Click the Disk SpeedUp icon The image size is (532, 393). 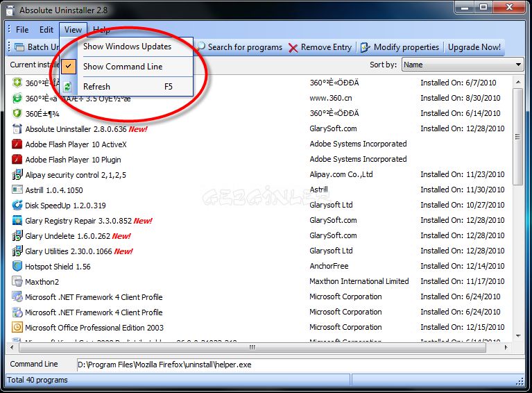(x=17, y=205)
